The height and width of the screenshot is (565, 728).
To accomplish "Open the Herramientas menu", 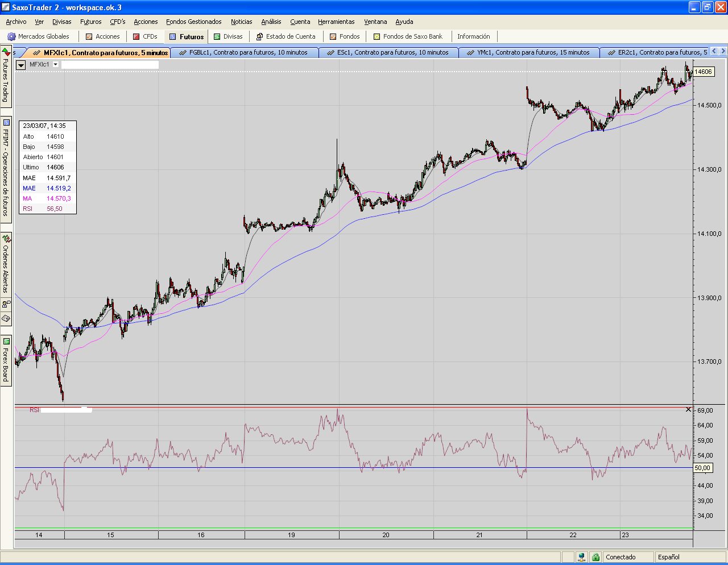I will 336,22.
